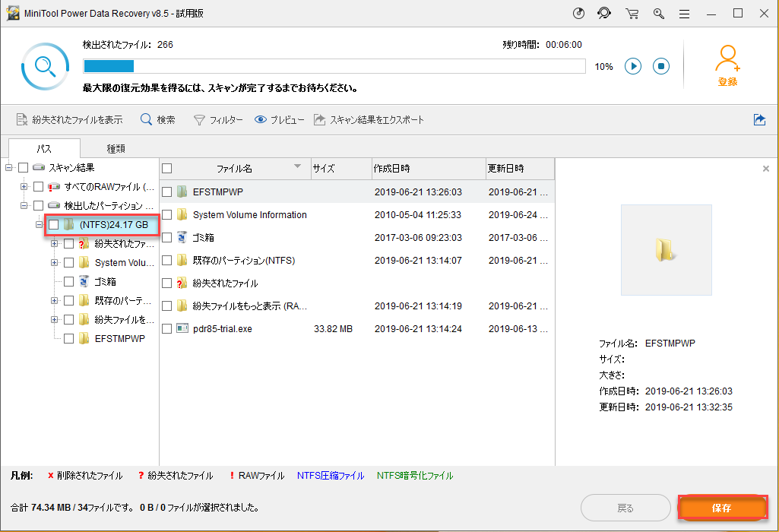Click the key registration icon in title bar
The image size is (779, 532).
click(658, 14)
